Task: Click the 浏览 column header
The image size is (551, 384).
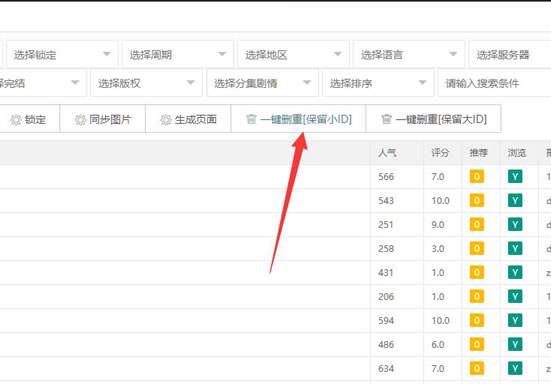Action: point(517,153)
